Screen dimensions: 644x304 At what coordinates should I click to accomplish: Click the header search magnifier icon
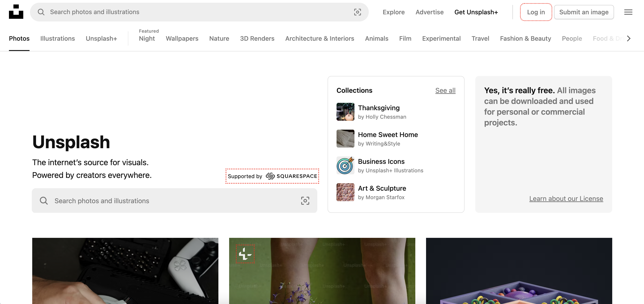[x=41, y=12]
